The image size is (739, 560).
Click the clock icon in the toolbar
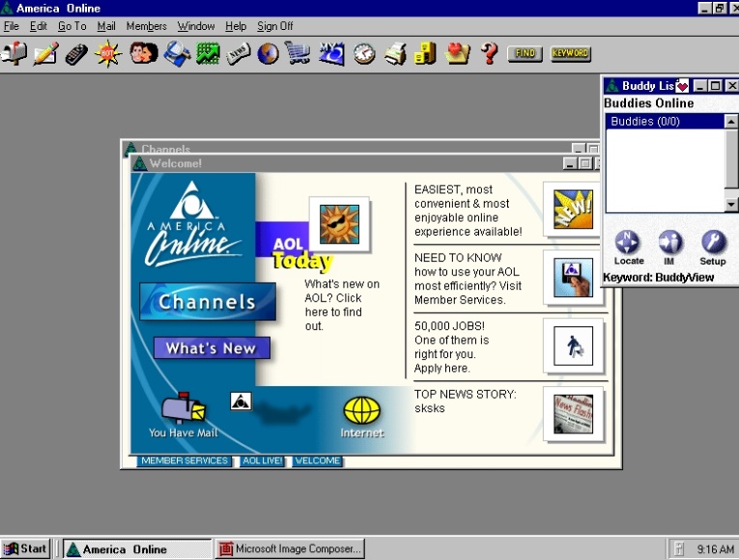click(363, 53)
